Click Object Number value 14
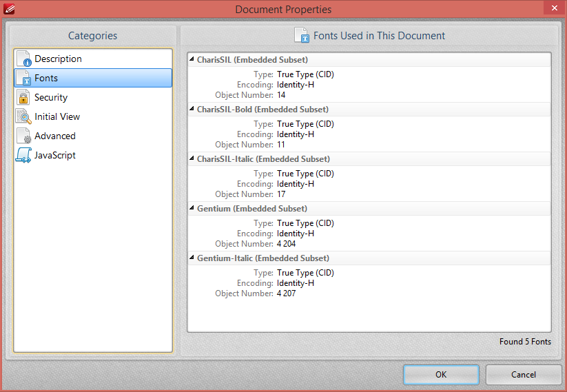Screen dimensions: 567x392 [281, 95]
